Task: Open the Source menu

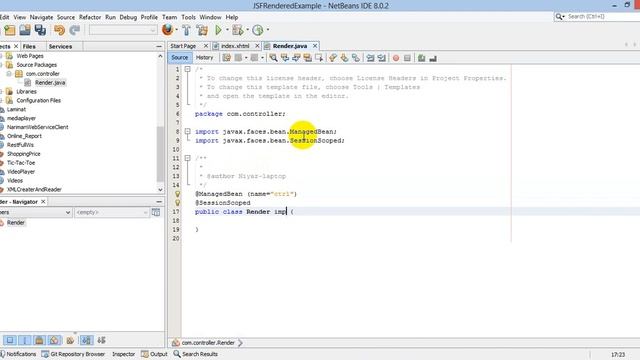Action: [66, 17]
